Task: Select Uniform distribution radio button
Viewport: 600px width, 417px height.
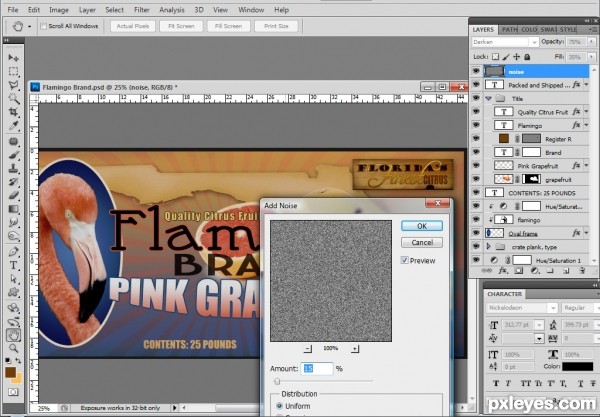Action: click(279, 406)
